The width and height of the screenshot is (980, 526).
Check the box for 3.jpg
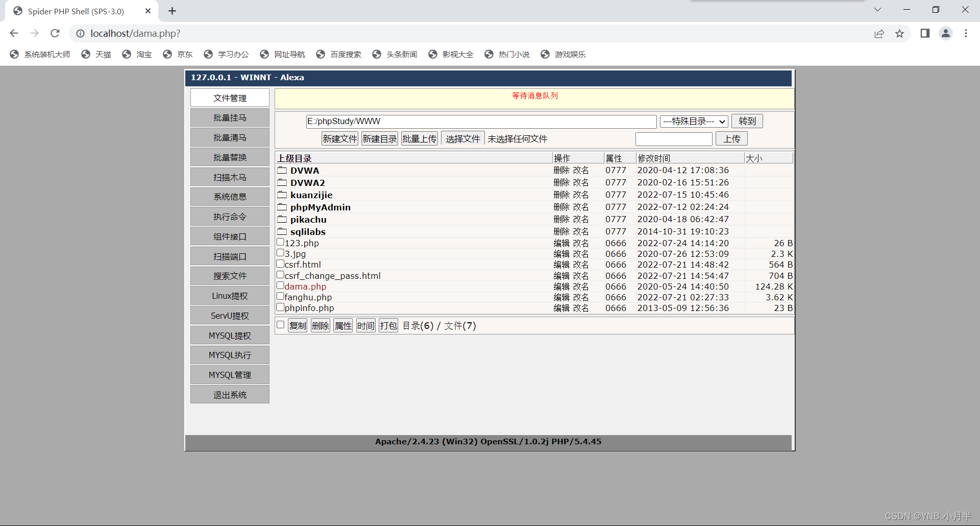(280, 253)
